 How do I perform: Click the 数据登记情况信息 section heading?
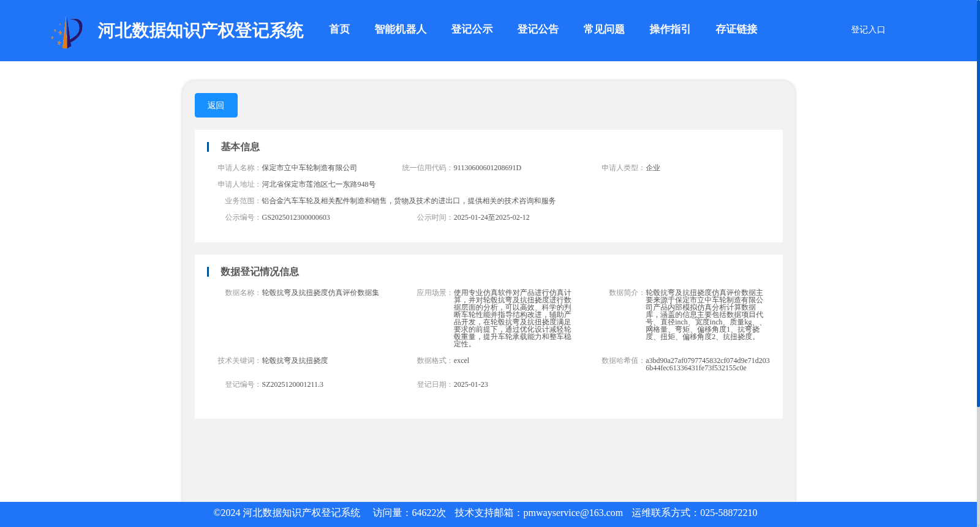click(260, 272)
